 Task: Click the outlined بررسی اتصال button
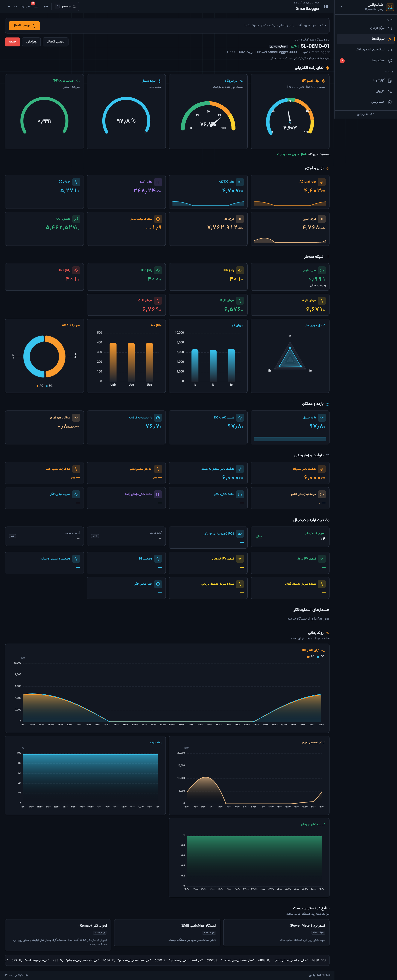pos(56,42)
